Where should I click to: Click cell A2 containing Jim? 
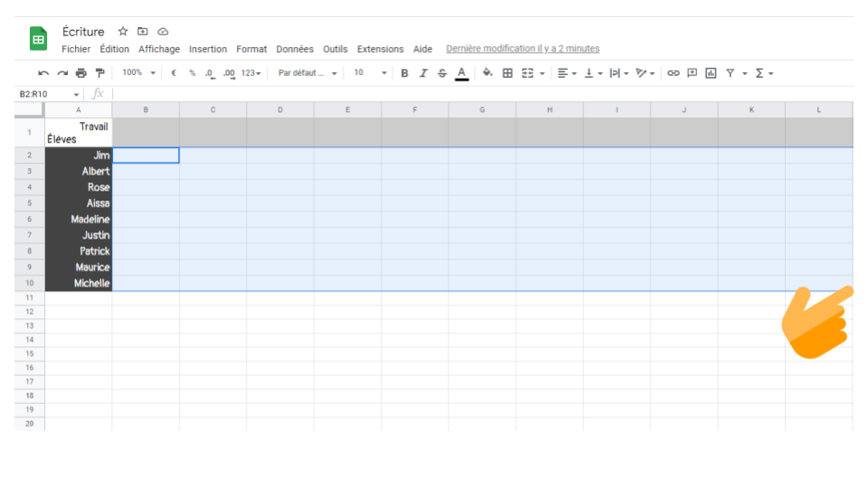click(79, 155)
